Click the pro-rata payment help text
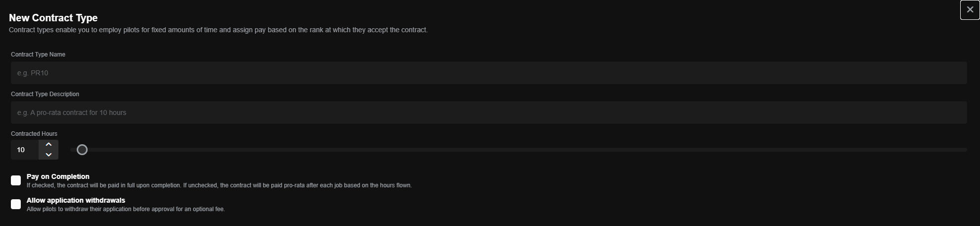 219,185
